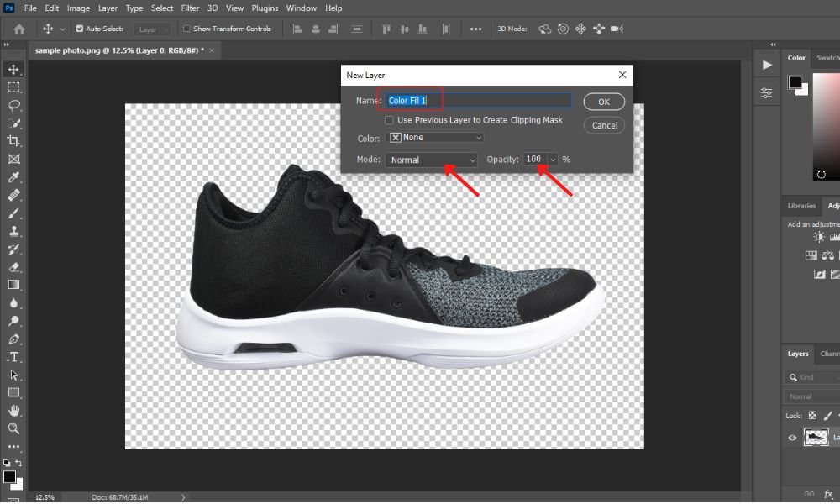Toggle lock transparent pixels

click(x=812, y=415)
